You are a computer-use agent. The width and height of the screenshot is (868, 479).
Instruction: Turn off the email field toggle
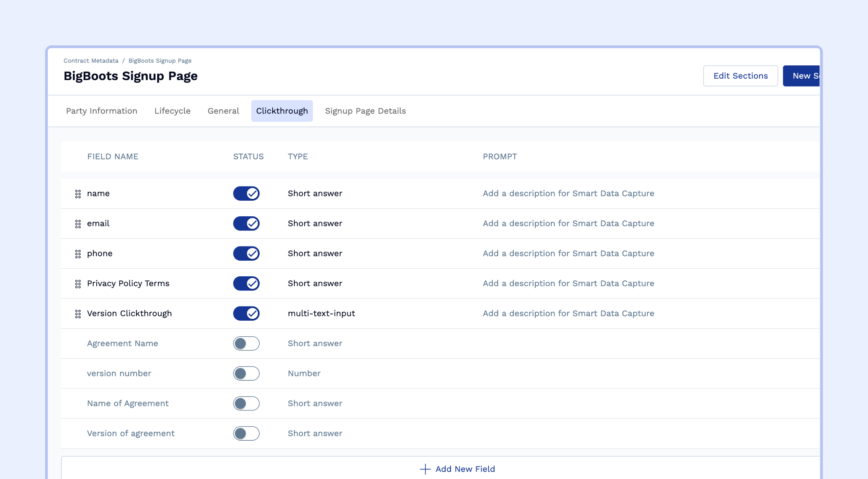coord(246,223)
